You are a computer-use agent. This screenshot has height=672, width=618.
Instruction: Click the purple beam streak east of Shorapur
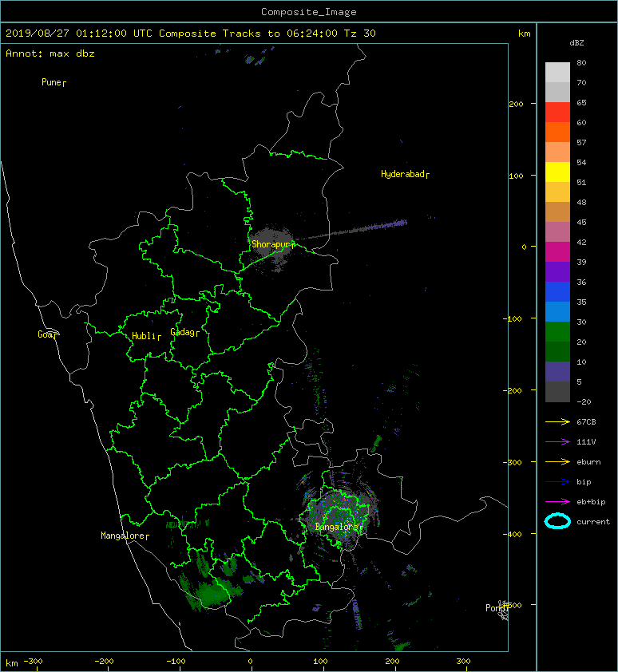click(386, 225)
